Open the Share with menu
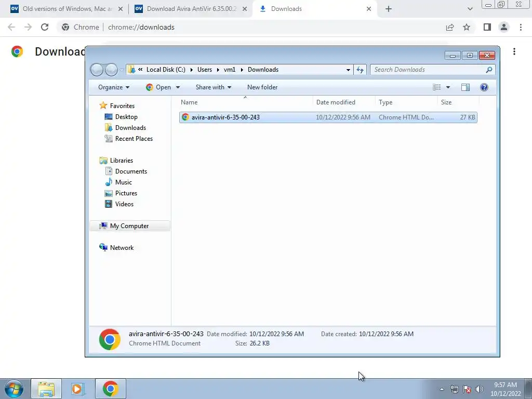Screen dimensions: 532x399 click(x=214, y=87)
